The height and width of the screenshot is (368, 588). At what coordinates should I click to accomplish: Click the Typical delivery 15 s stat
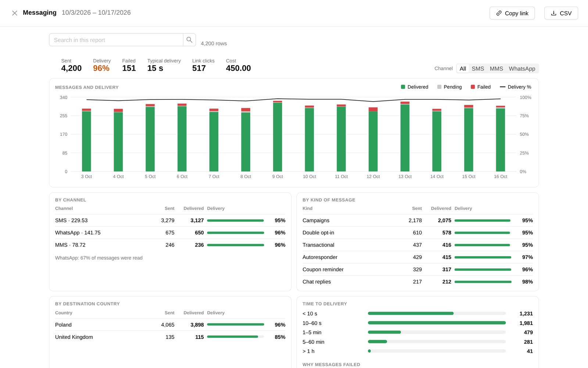(x=164, y=65)
